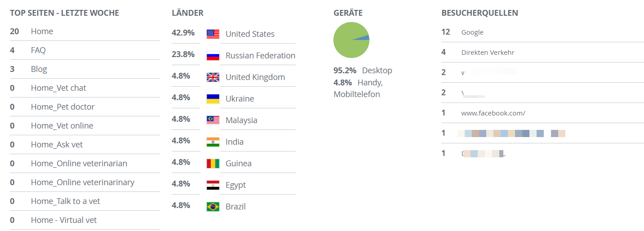Image resolution: width=644 pixels, height=231 pixels.
Task: Click the United States flag icon
Action: coord(213,34)
